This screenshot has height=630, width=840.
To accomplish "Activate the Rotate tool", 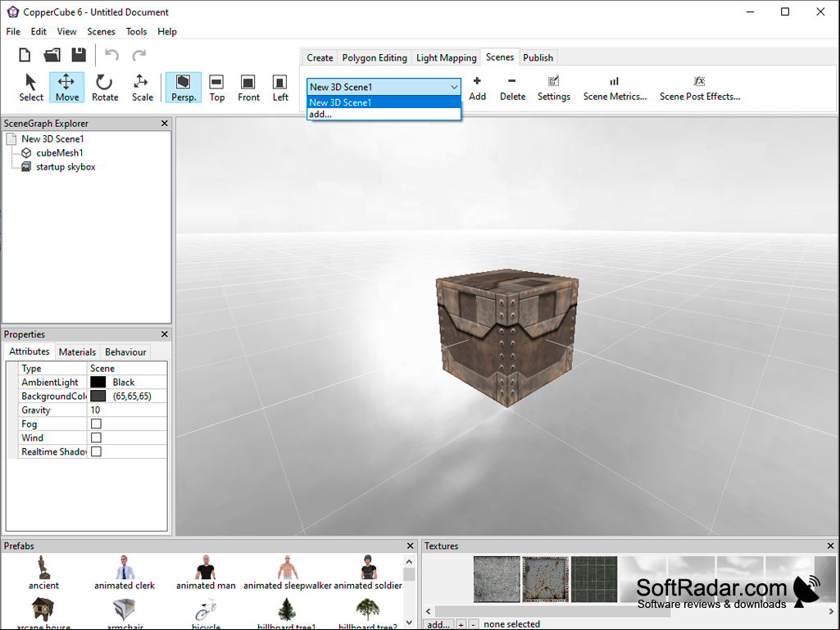I will pyautogui.click(x=104, y=88).
